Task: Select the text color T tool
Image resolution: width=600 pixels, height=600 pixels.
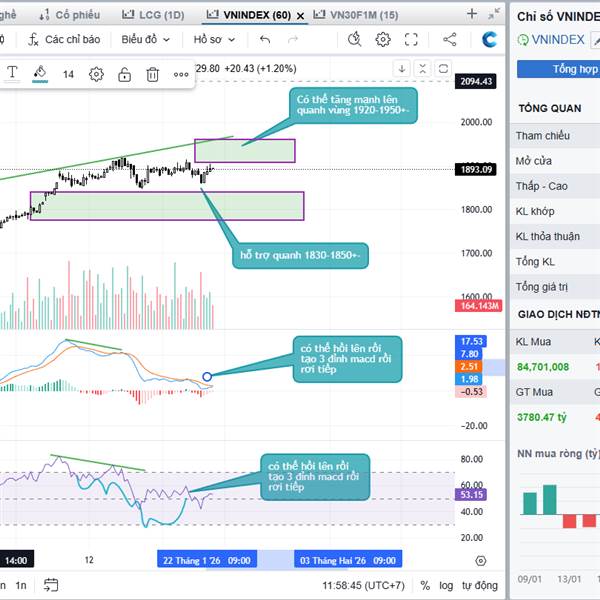Action: pos(12,73)
